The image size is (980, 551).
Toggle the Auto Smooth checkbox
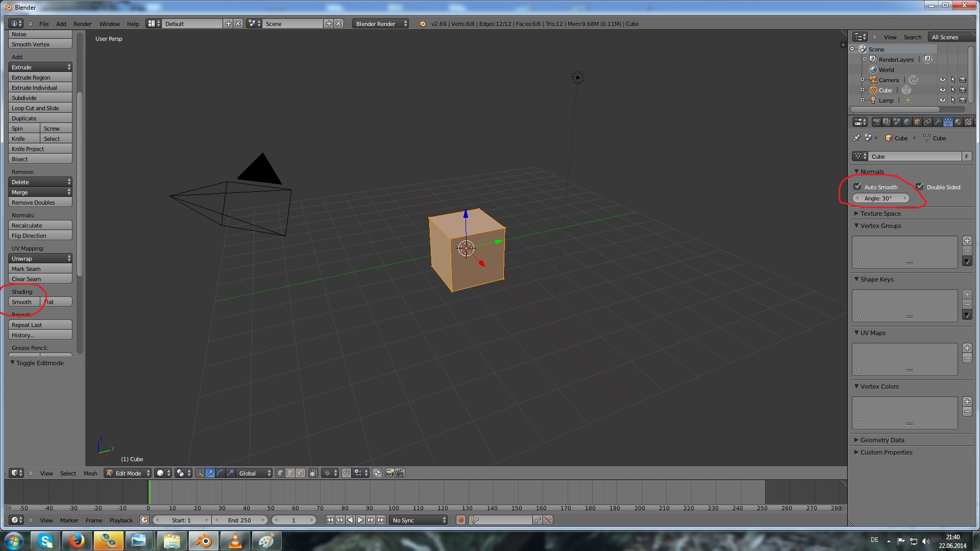(857, 187)
